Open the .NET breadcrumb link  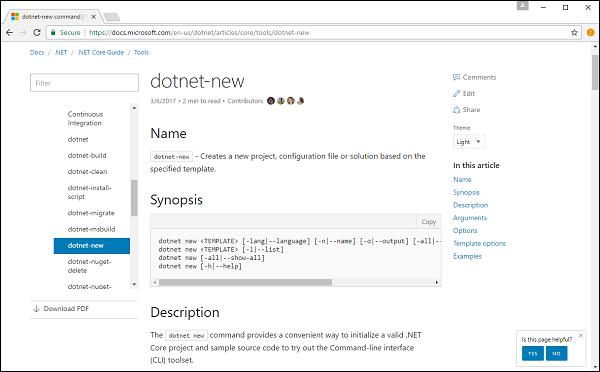pyautogui.click(x=61, y=52)
